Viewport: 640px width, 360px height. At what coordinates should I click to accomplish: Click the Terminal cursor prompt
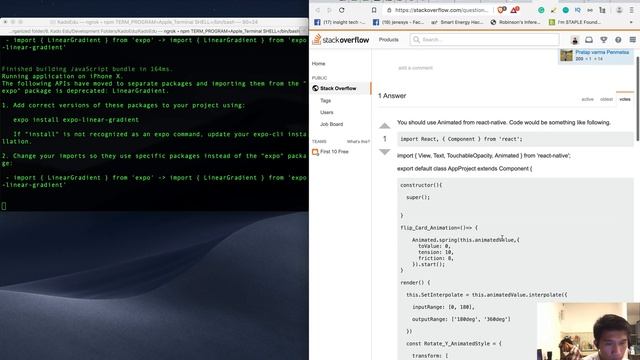(4, 206)
